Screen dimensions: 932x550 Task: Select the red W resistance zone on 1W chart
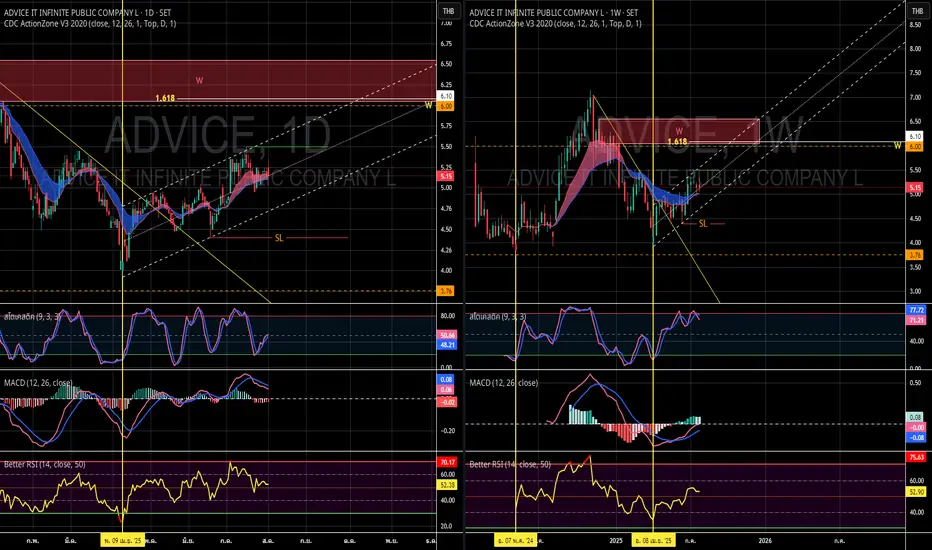click(679, 131)
